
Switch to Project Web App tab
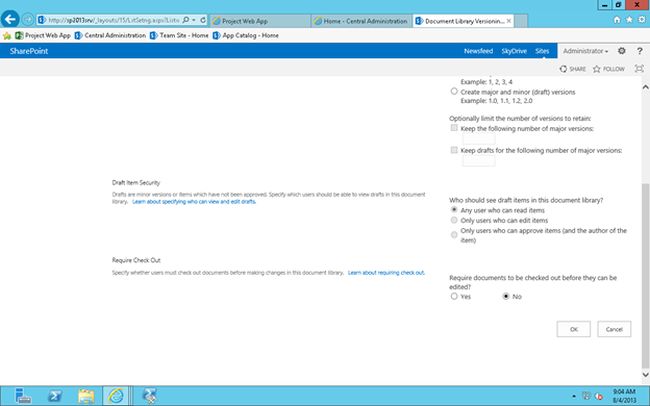[x=260, y=21]
